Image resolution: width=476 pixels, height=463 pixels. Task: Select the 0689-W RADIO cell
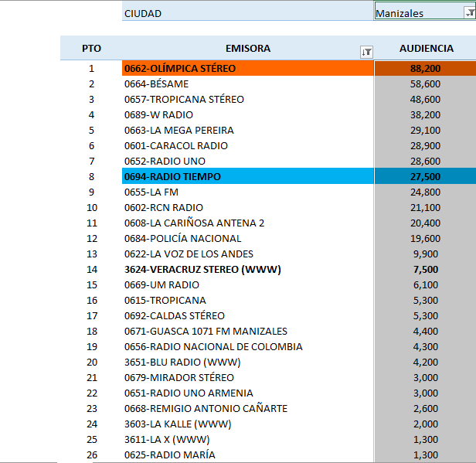(248, 114)
